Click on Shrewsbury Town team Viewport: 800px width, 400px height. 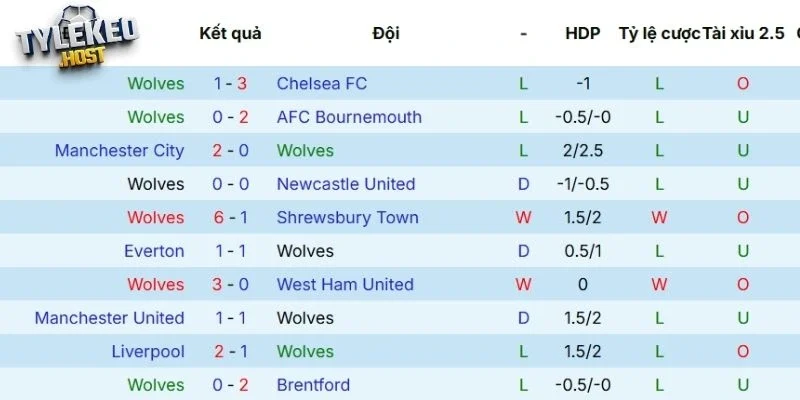[x=347, y=218]
